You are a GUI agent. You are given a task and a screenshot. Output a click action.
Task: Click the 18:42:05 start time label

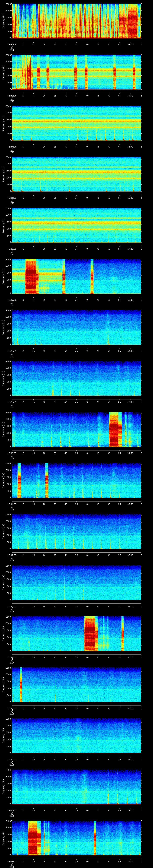coord(12,555)
